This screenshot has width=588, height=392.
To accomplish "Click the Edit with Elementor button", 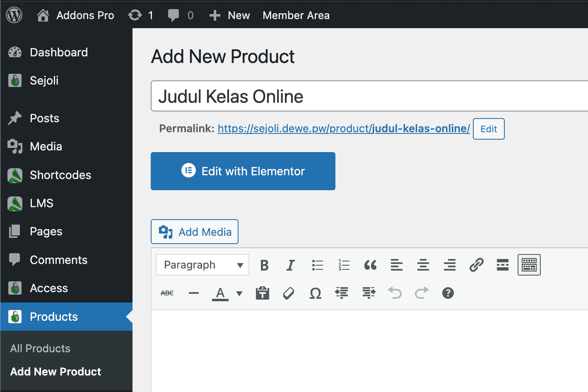I will pyautogui.click(x=243, y=171).
